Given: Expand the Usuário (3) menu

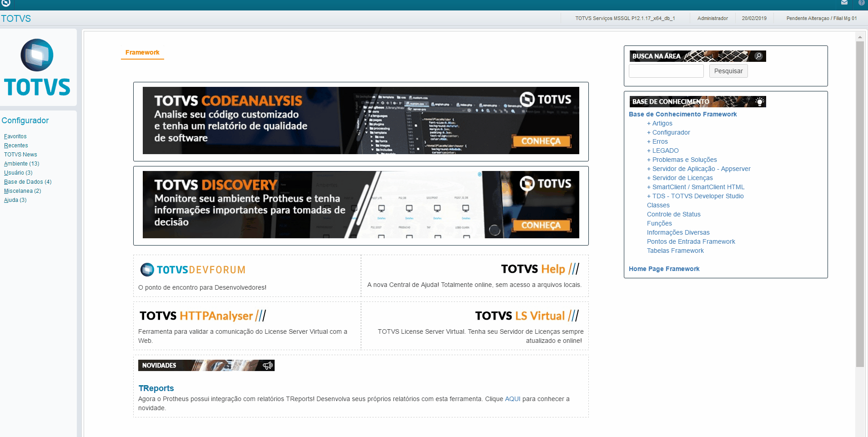Looking at the screenshot, I should pos(18,173).
